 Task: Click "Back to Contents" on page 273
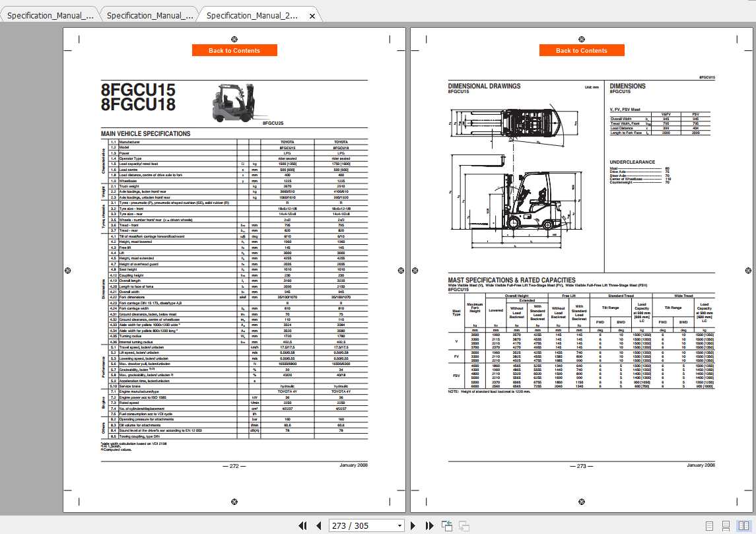pos(581,50)
